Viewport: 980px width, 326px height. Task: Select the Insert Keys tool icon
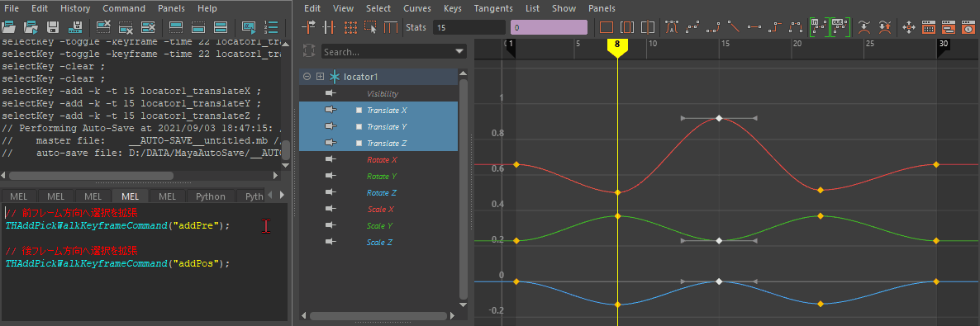[329, 27]
